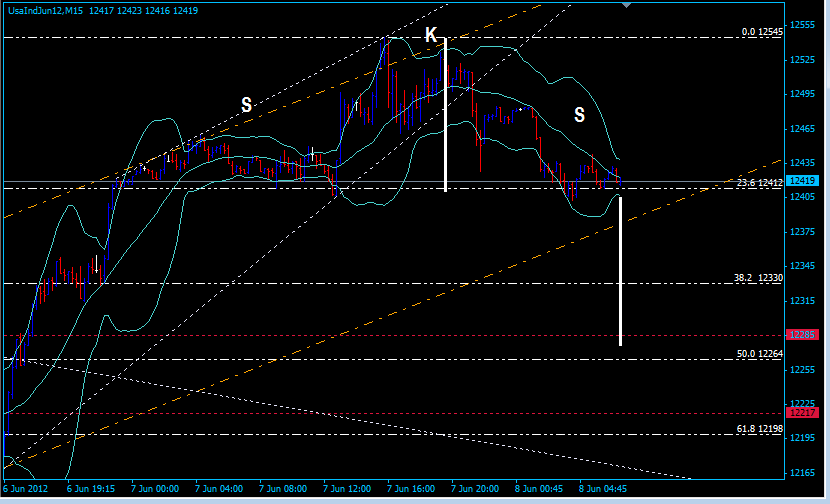830x504 pixels.
Task: Click the '8 Jun 04:45' time axis label
Action: click(603, 489)
